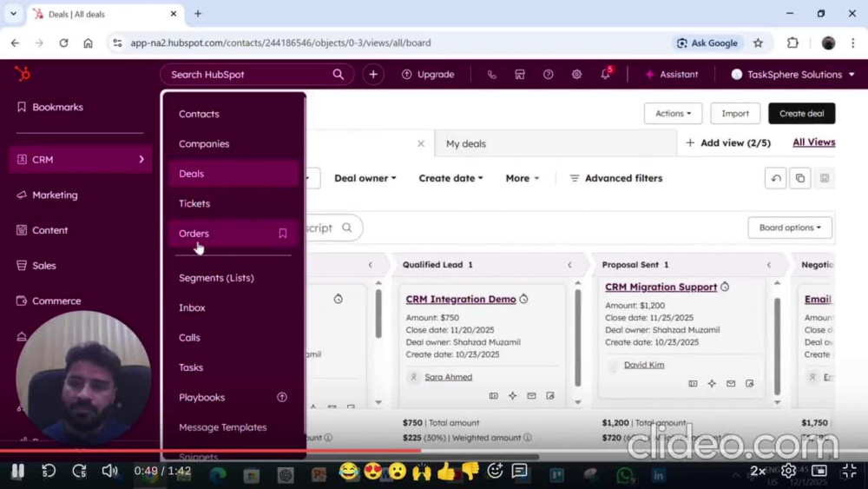This screenshot has width=868, height=489.
Task: Click note icon on CRM Migration Support card
Action: pos(750,383)
